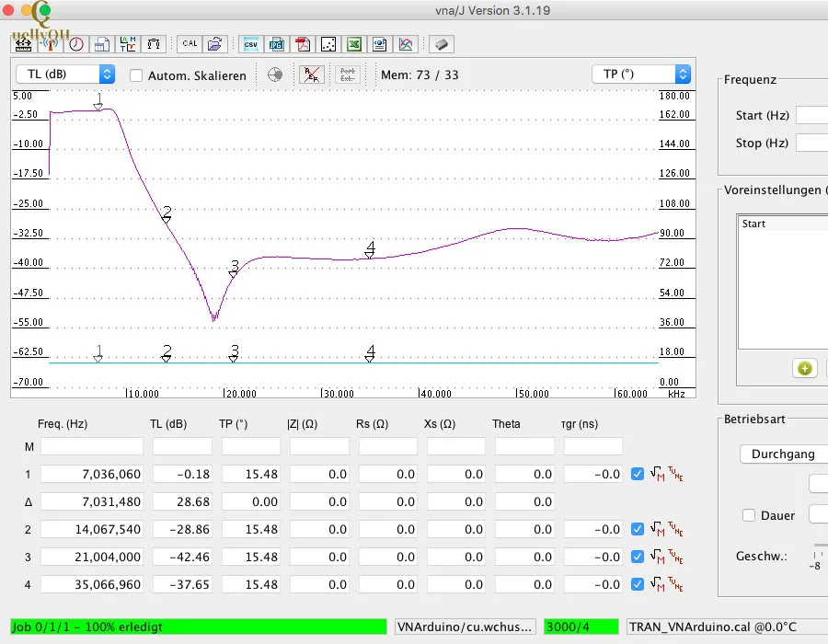This screenshot has height=644, width=828.
Task: Export measurement data as CSV
Action: click(x=251, y=44)
